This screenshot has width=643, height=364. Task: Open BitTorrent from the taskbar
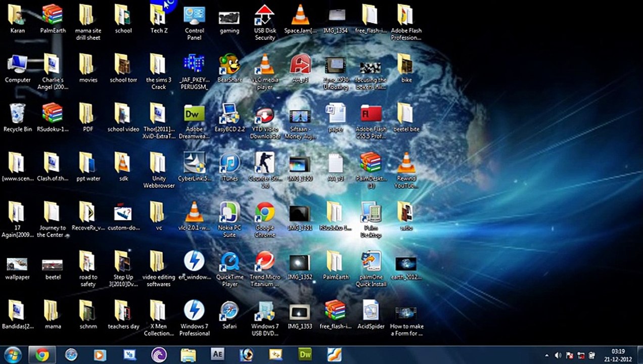(159, 355)
